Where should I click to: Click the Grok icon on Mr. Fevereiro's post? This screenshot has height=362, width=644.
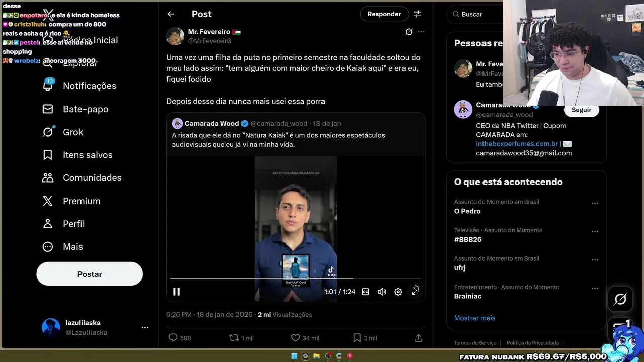click(x=409, y=32)
